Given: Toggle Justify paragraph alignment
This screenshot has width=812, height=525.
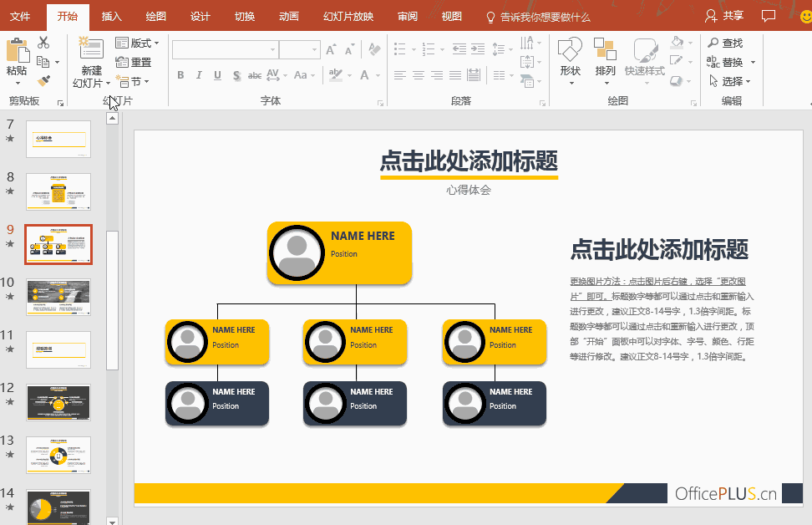Looking at the screenshot, I should [x=455, y=76].
